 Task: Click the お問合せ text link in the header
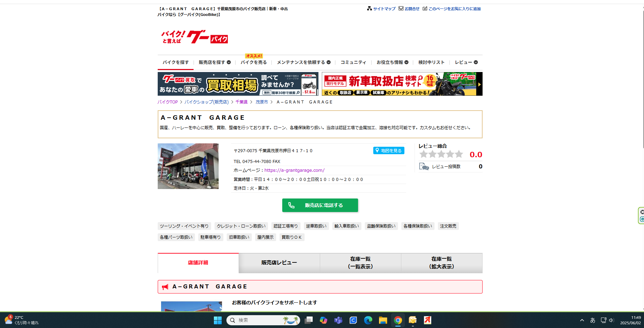412,9
